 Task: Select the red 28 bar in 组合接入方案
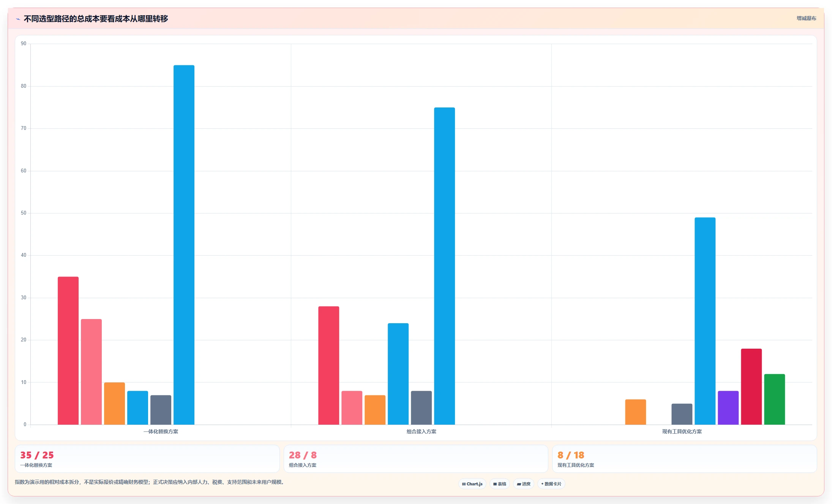coord(328,365)
